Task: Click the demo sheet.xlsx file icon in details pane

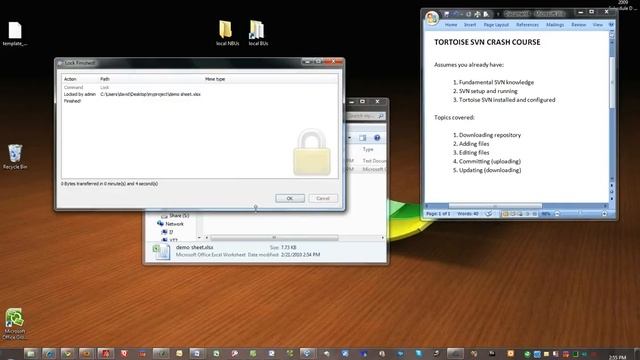Action: pos(162,251)
